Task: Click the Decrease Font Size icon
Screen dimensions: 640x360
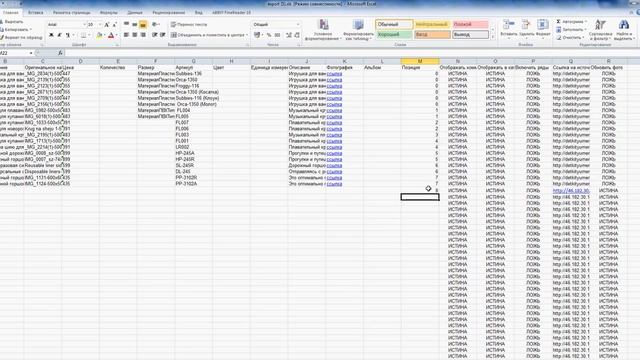Action: (x=115, y=25)
